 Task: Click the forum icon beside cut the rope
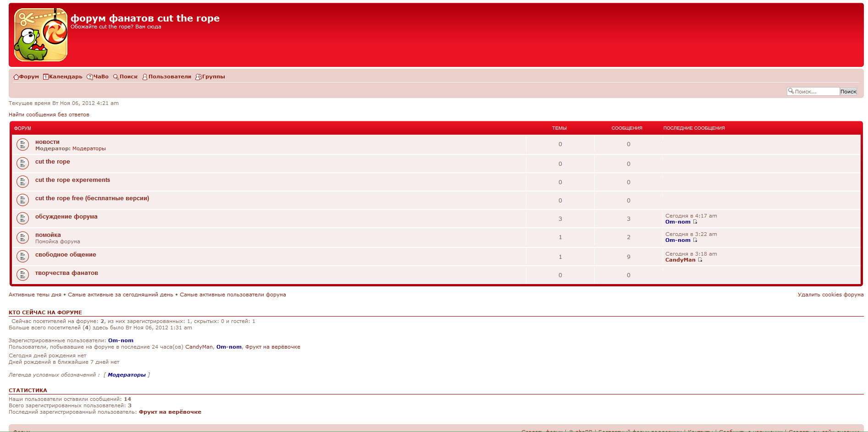point(22,164)
